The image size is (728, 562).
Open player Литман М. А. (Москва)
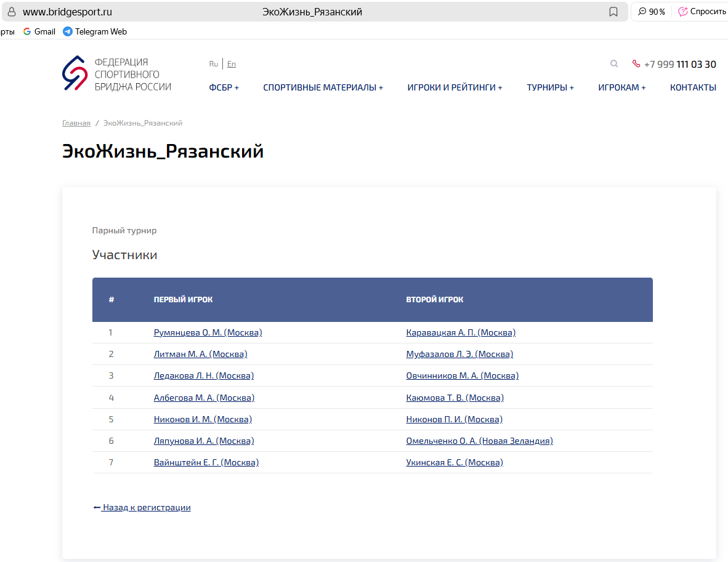pyautogui.click(x=201, y=354)
